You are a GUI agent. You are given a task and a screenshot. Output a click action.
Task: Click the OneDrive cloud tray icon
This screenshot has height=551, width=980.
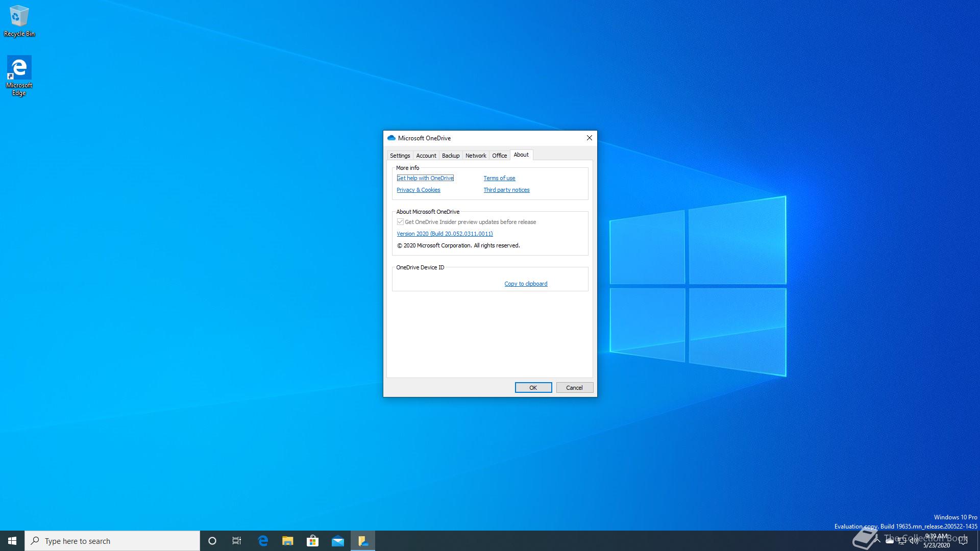pos(890,541)
